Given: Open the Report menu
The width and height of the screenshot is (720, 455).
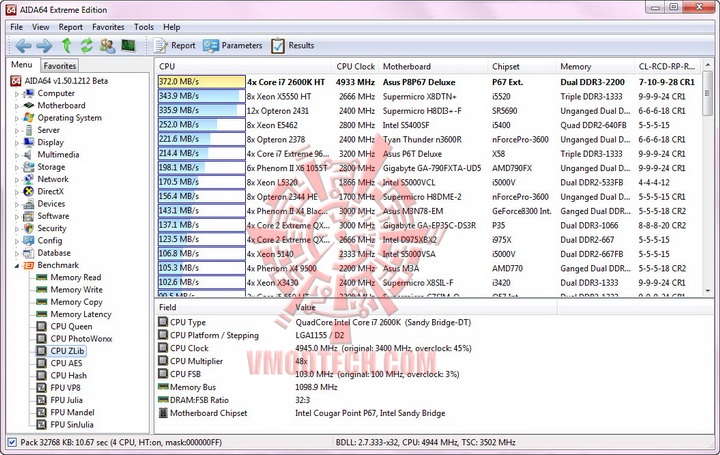Looking at the screenshot, I should (x=70, y=27).
